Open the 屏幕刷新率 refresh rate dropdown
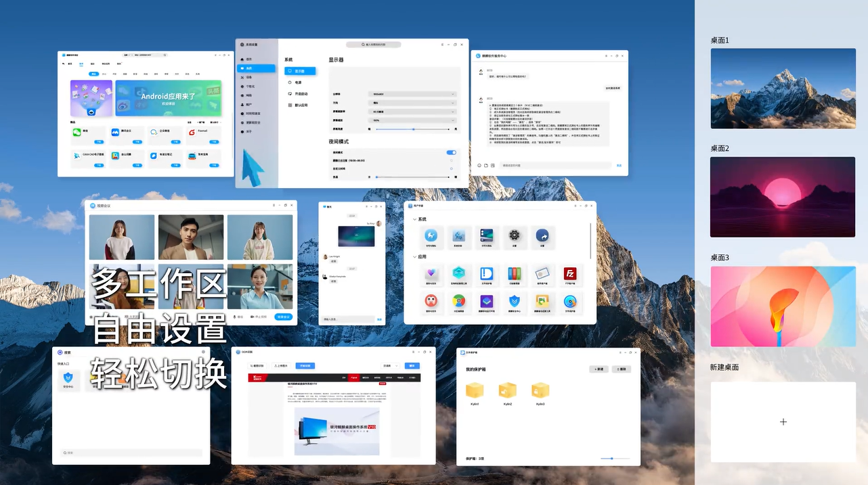 click(413, 112)
